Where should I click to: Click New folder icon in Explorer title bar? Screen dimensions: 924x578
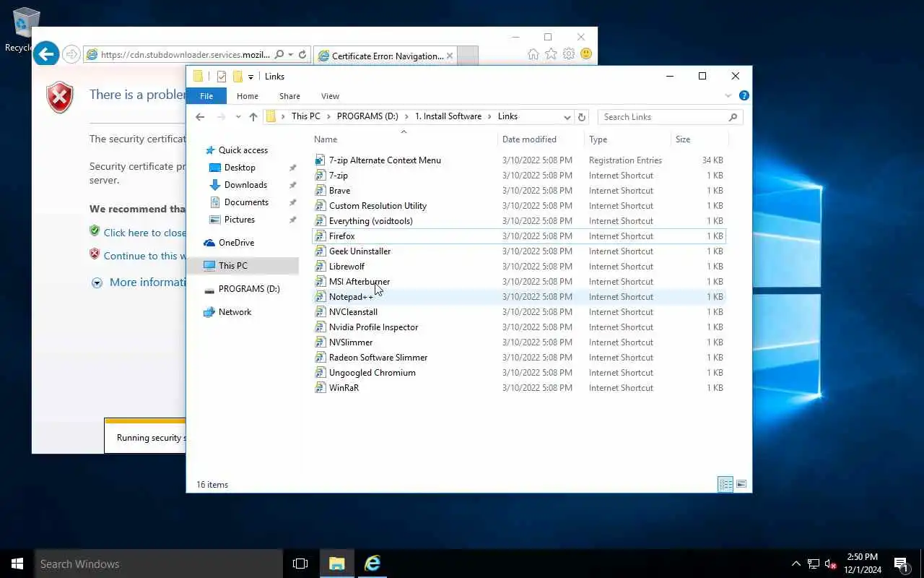[x=237, y=77]
